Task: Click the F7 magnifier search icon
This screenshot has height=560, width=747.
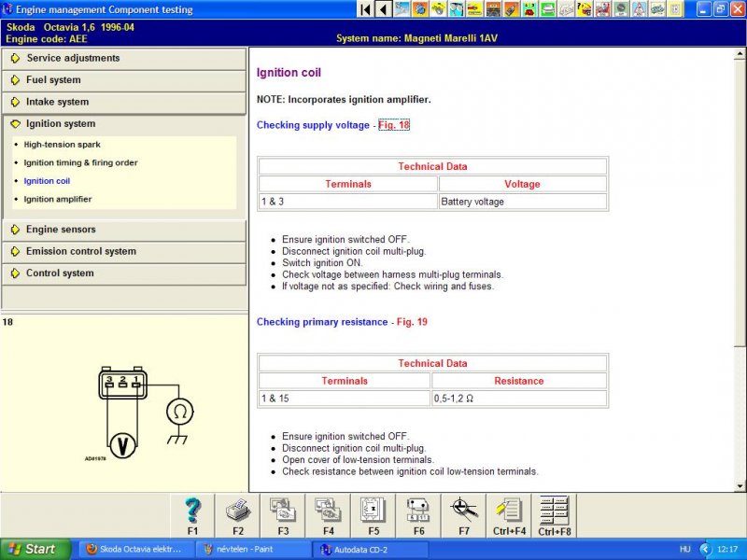Action: coord(464,515)
